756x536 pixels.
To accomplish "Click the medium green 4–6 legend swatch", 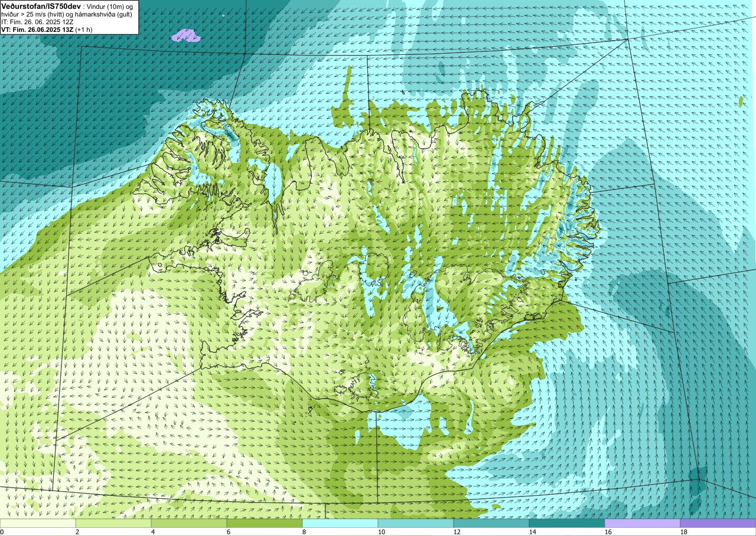I will [x=189, y=523].
